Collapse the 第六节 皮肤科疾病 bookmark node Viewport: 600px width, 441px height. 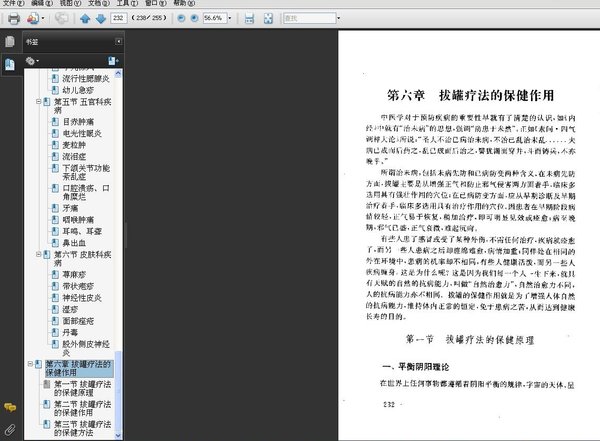click(x=39, y=254)
